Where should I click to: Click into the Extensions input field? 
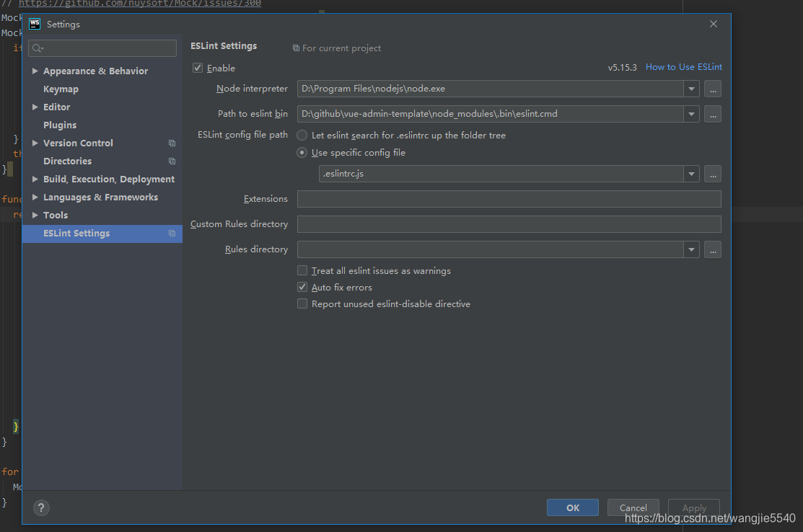[x=509, y=199]
